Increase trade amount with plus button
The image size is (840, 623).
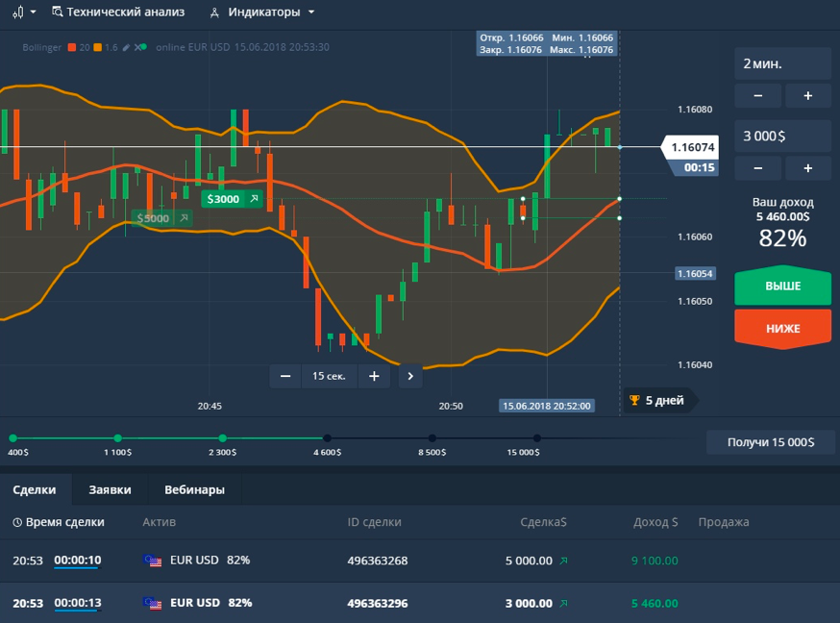[x=808, y=168]
